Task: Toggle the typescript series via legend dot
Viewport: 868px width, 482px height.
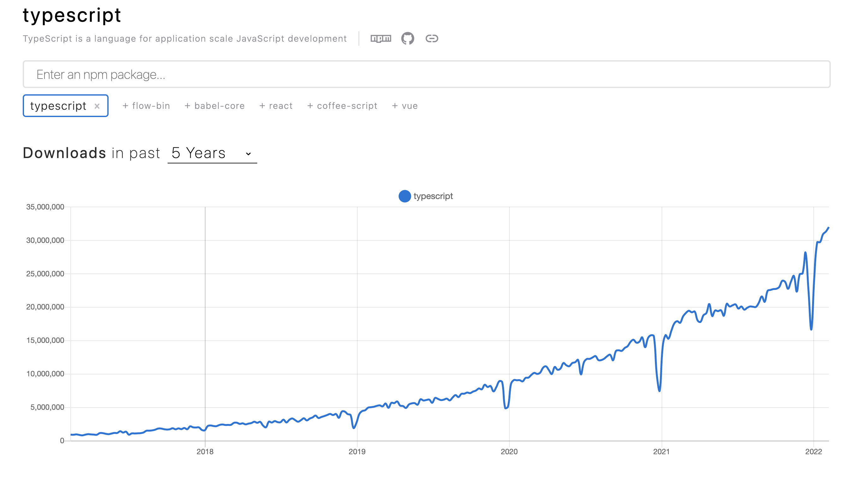Action: (x=404, y=196)
